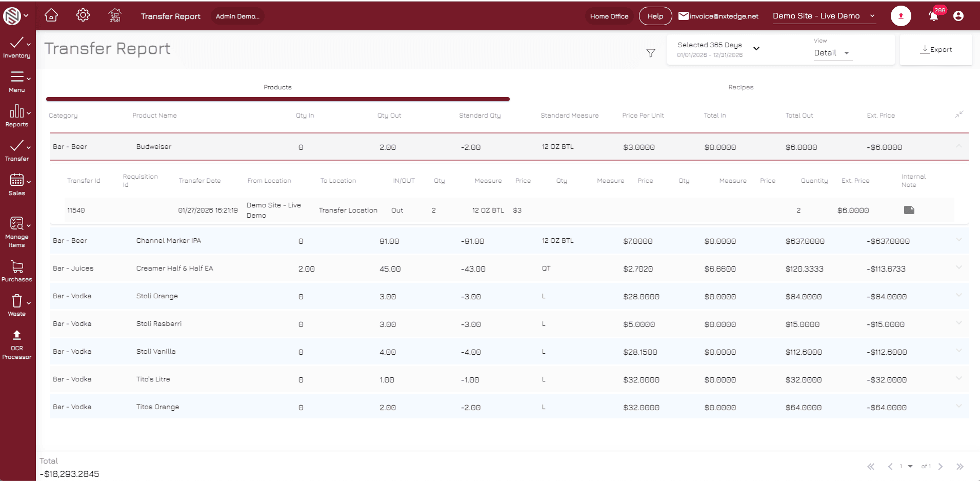This screenshot has width=980, height=481.
Task: Open settings gear icon
Action: click(83, 15)
